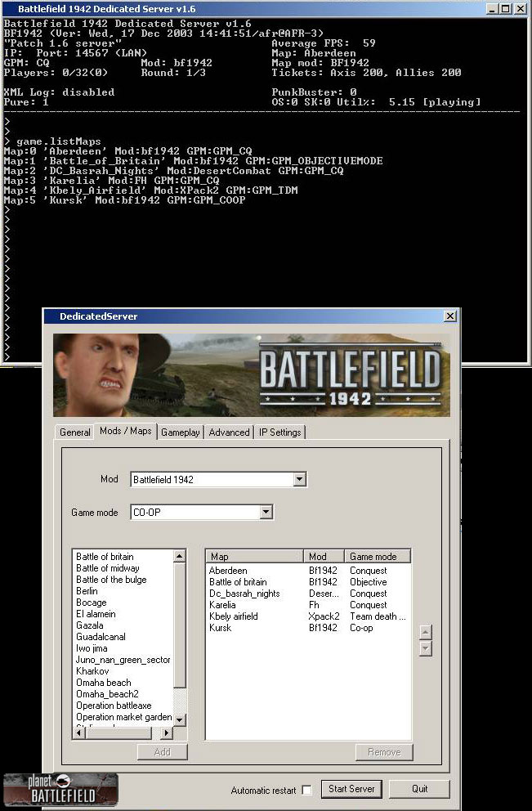Click the Map:2 DC_Basrah_Nights console line
The image size is (532, 811).
(x=173, y=171)
